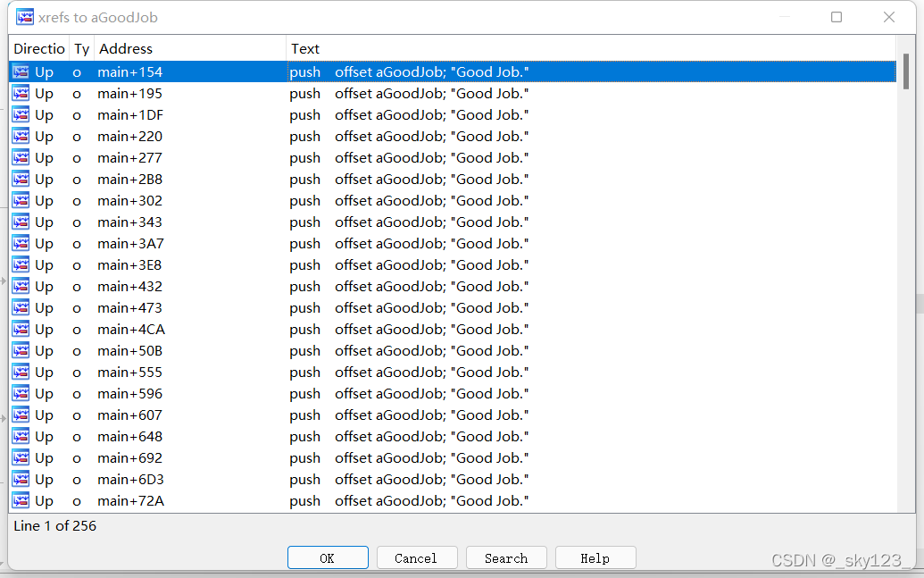Screen dimensions: 924x578
Task: Sort by the Address column header
Action: coord(190,48)
